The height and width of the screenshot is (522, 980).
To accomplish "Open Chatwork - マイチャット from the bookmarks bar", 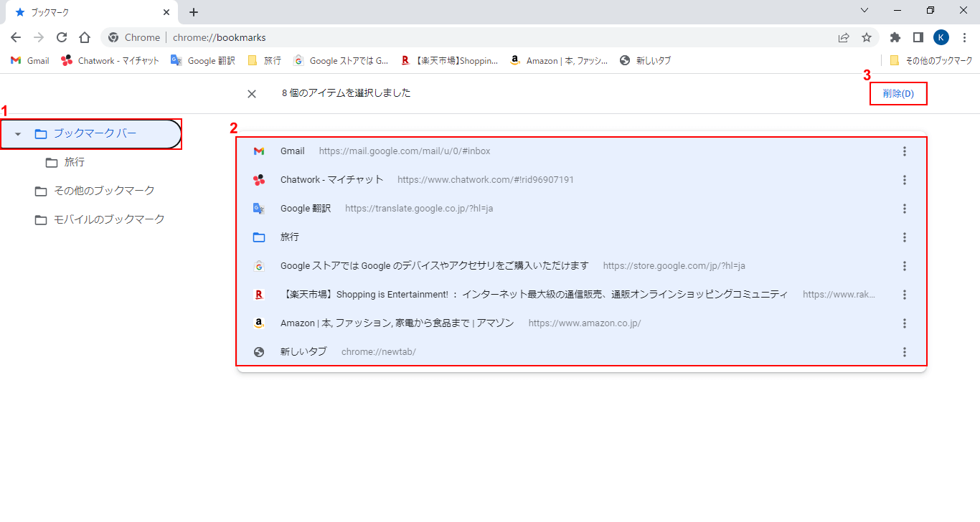I will 110,61.
